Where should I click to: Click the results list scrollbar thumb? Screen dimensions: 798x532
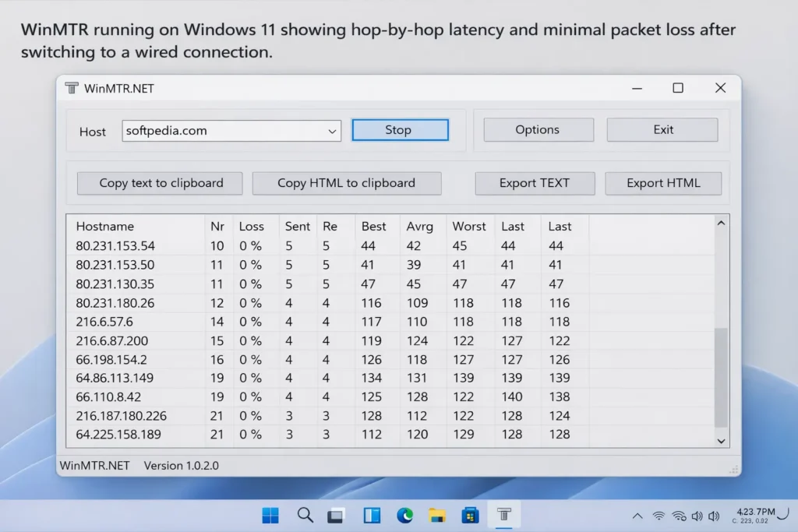pyautogui.click(x=721, y=378)
